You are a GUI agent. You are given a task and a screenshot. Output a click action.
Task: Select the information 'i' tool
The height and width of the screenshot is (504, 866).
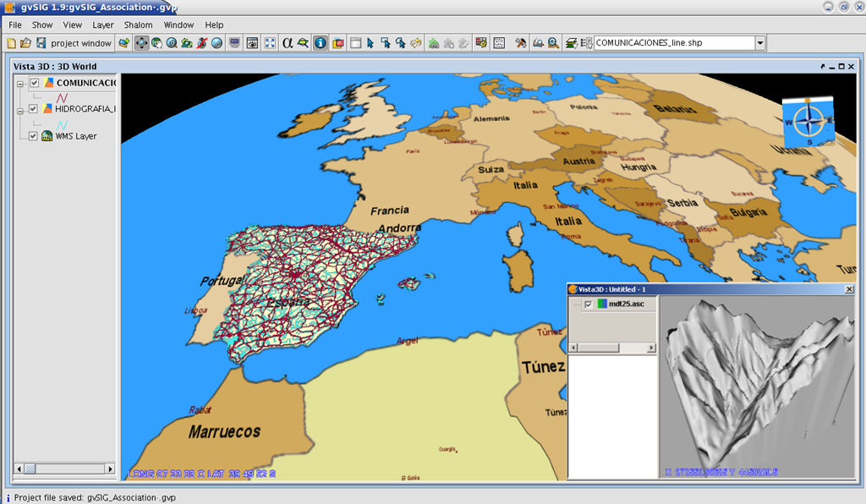click(321, 43)
